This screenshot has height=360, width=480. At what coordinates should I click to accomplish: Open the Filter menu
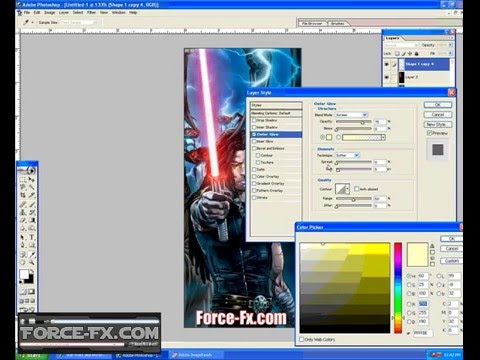click(91, 12)
